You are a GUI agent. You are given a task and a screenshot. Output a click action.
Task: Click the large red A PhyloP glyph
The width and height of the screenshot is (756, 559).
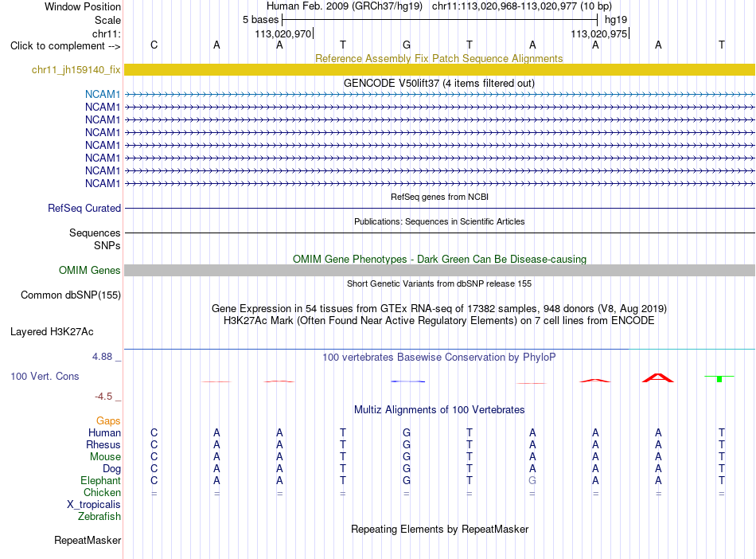coord(657,377)
